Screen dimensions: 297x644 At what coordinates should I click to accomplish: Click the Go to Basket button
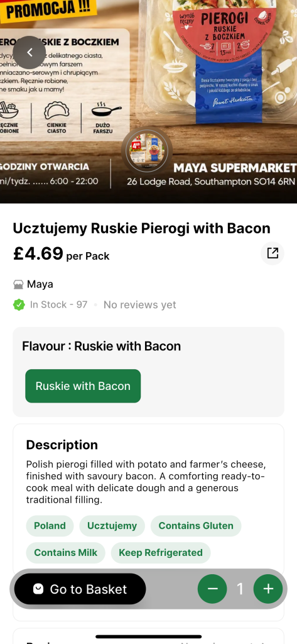(80, 589)
